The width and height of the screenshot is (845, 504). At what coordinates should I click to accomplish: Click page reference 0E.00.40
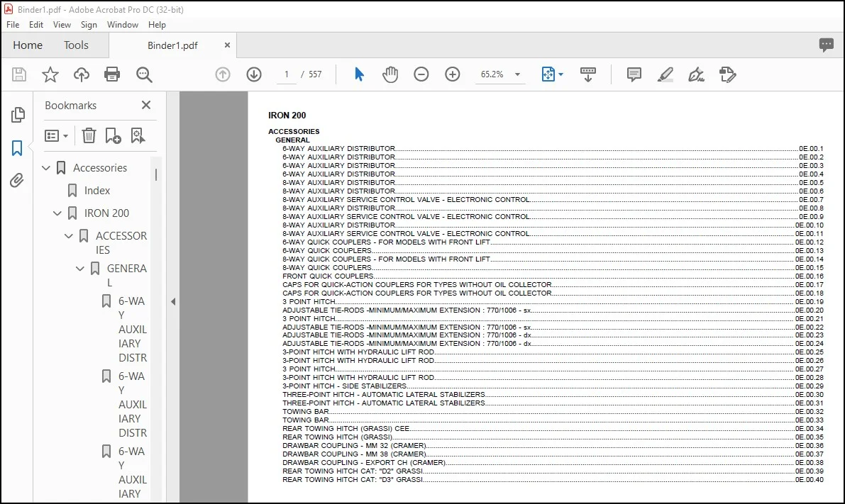point(810,480)
